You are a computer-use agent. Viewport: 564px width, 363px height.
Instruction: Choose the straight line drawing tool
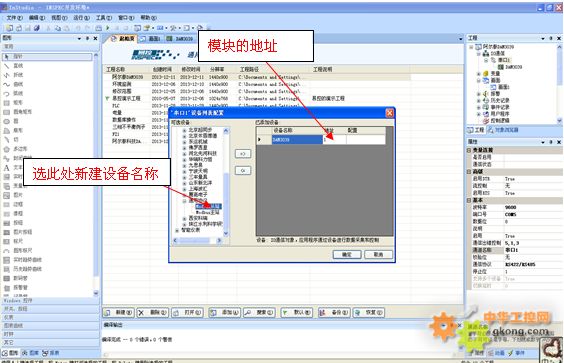pyautogui.click(x=14, y=66)
